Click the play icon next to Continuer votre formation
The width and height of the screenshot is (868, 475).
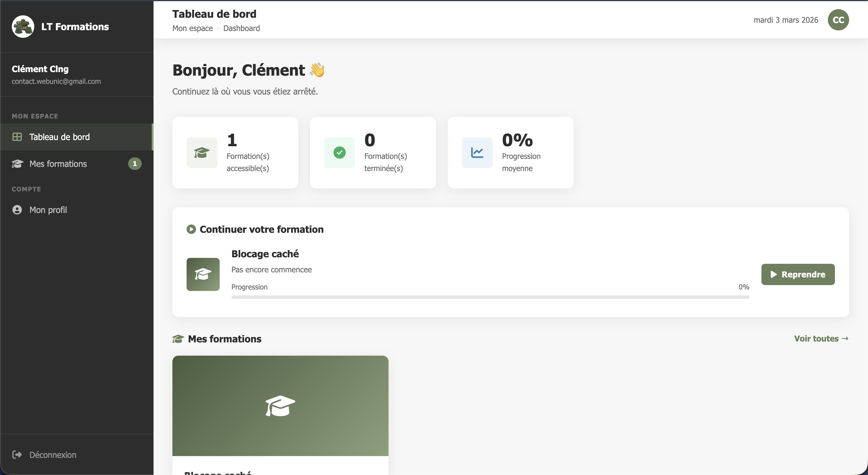pos(191,229)
